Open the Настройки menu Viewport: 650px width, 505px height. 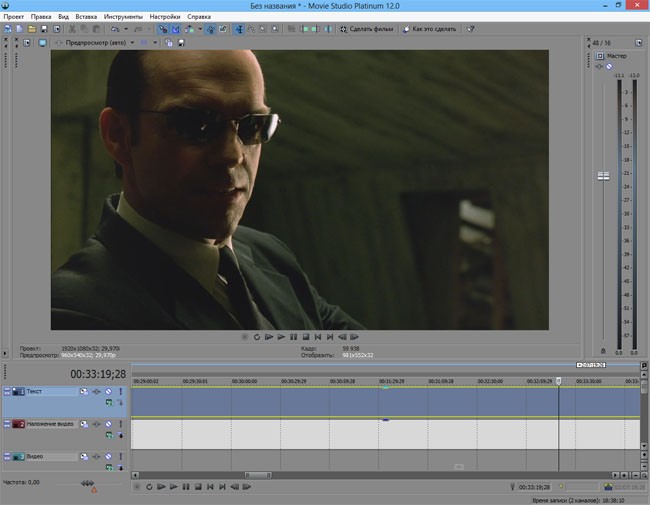coord(165,17)
